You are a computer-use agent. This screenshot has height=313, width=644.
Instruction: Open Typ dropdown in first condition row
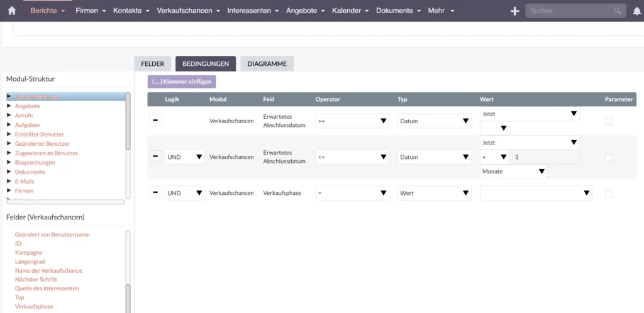click(x=435, y=121)
